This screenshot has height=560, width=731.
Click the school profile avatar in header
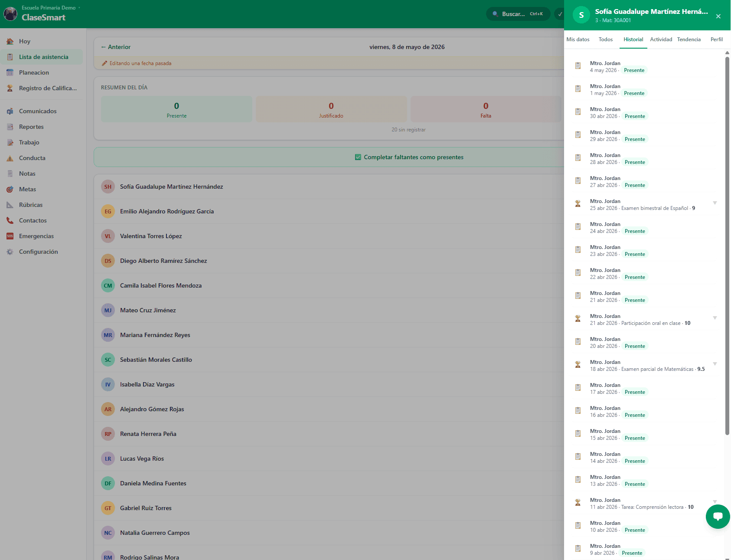[10, 14]
